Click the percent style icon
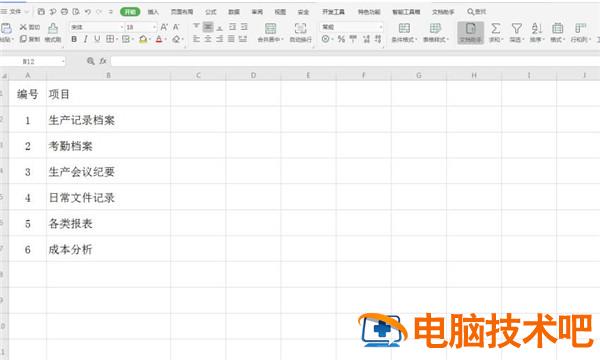 click(341, 39)
